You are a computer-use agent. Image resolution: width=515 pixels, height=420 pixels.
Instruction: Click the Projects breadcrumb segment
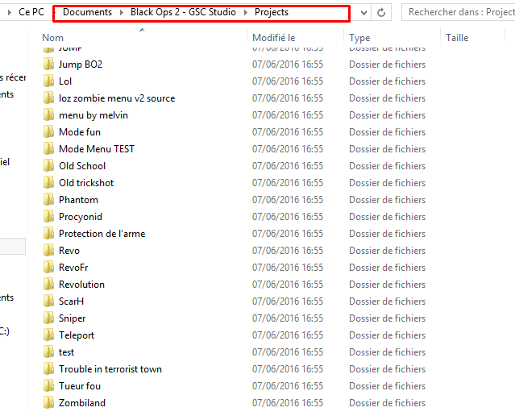pyautogui.click(x=272, y=12)
